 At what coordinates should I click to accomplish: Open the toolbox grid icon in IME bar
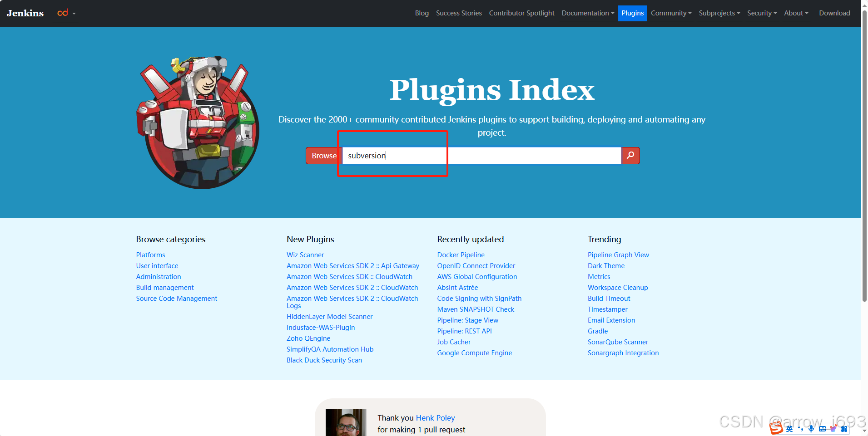(844, 429)
